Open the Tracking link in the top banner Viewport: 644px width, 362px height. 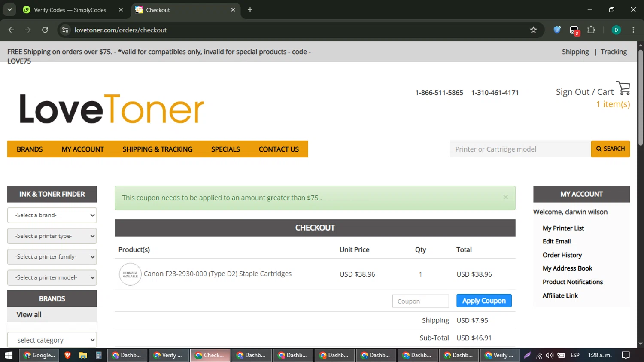(614, 52)
